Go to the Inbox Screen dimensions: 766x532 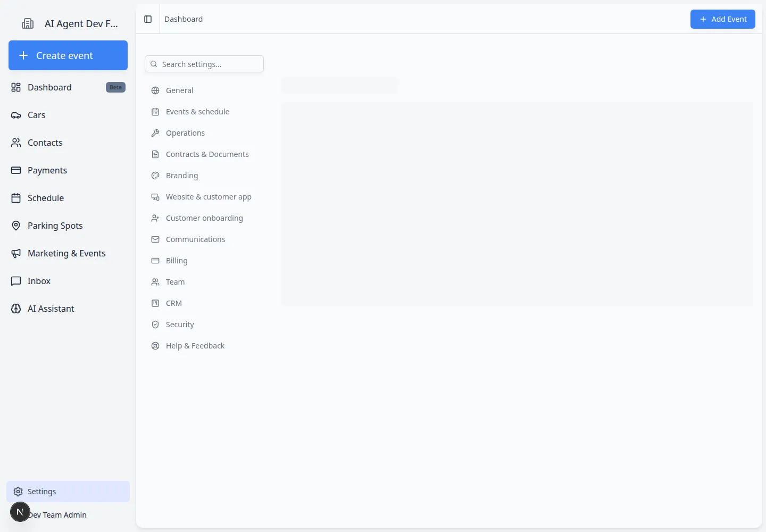[x=68, y=281]
